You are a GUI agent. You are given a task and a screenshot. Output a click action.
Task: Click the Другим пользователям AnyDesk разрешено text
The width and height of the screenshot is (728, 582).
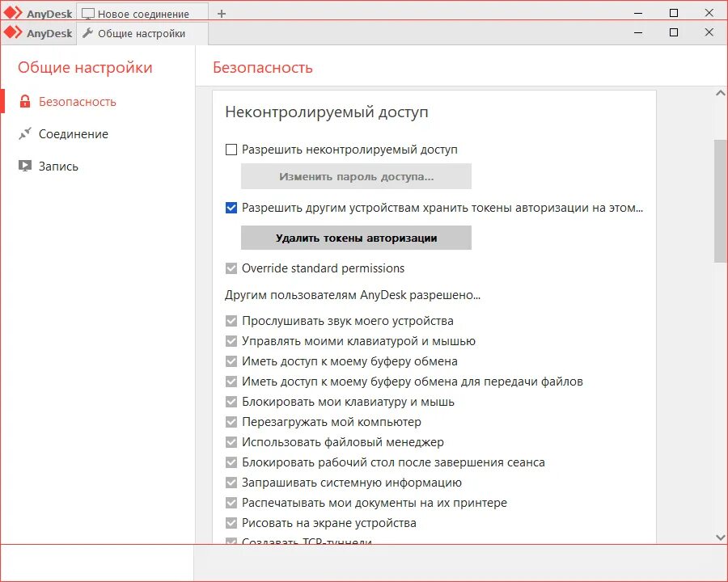353,295
